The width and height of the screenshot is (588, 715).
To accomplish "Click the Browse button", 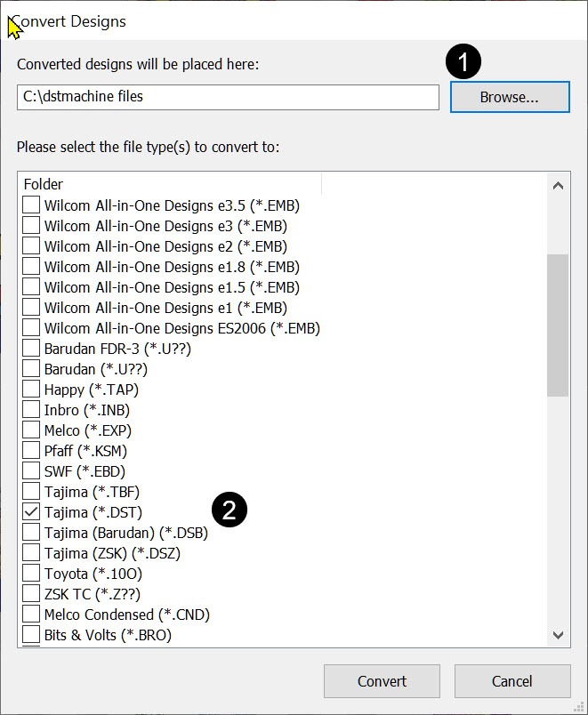I will click(x=509, y=98).
